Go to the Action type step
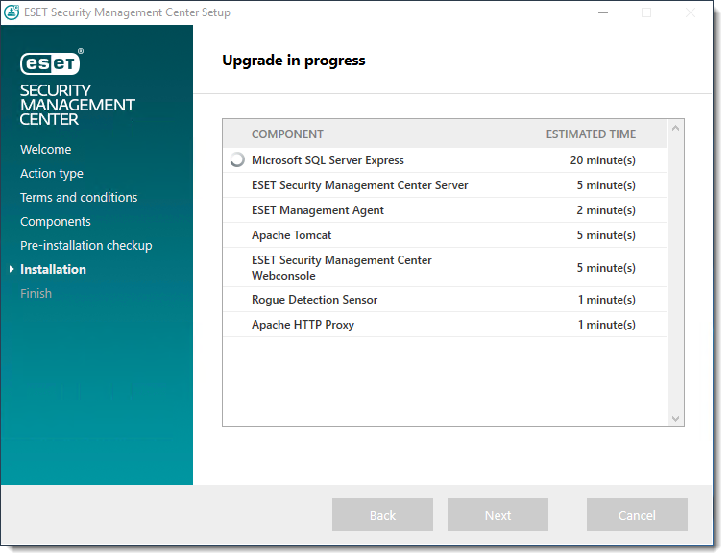728x560 pixels. tap(52, 174)
